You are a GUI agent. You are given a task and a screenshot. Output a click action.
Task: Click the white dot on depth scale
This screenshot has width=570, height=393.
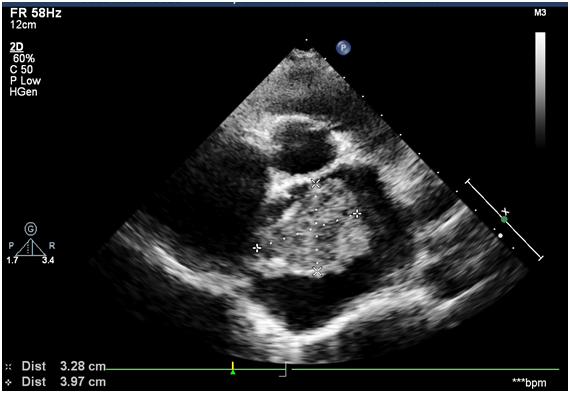(501, 236)
